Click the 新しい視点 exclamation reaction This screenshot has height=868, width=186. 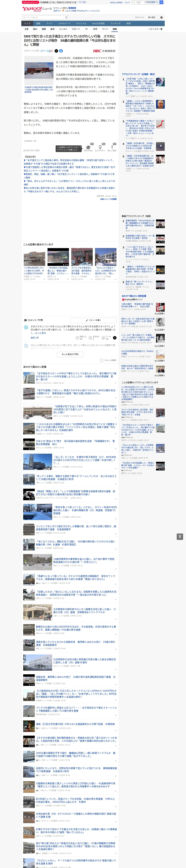click(x=112, y=148)
